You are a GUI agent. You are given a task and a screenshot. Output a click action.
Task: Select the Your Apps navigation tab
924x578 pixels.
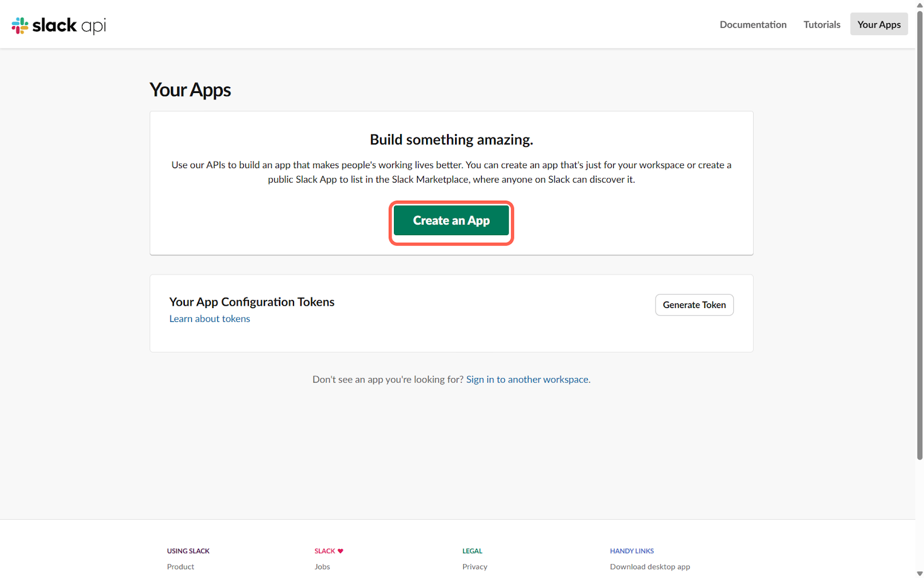click(878, 24)
